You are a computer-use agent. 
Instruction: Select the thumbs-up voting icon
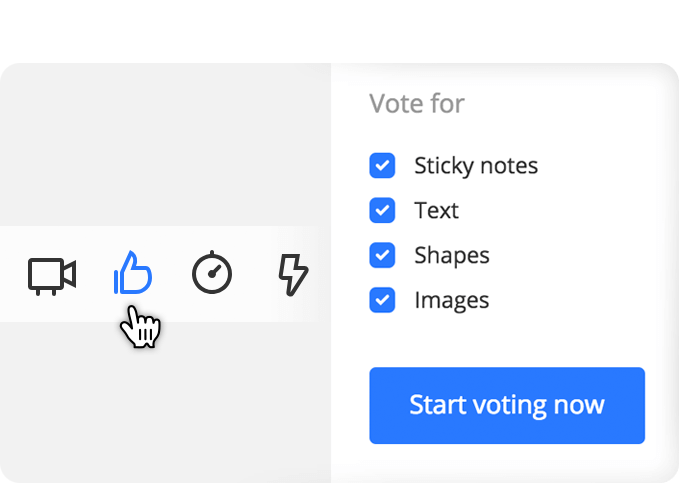tap(133, 273)
